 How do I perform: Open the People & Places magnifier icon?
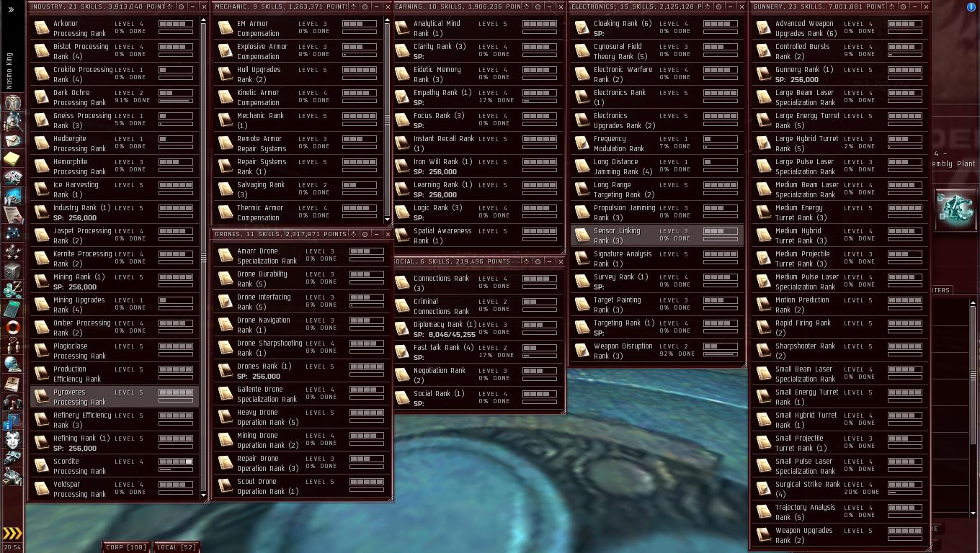[12, 122]
